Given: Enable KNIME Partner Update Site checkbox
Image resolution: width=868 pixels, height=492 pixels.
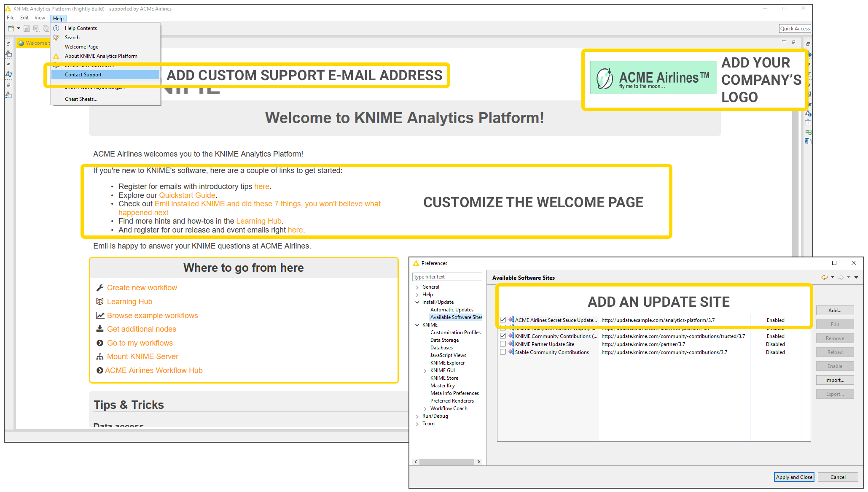Looking at the screenshot, I should (x=503, y=344).
